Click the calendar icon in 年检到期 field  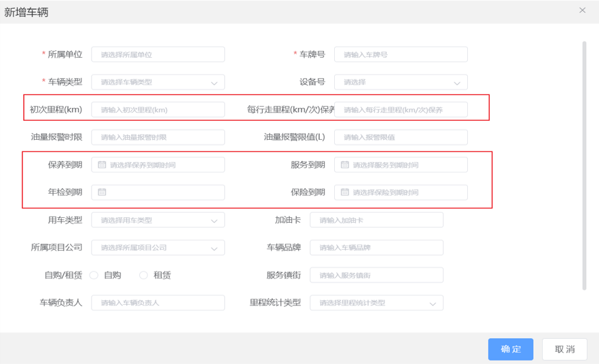[102, 192]
